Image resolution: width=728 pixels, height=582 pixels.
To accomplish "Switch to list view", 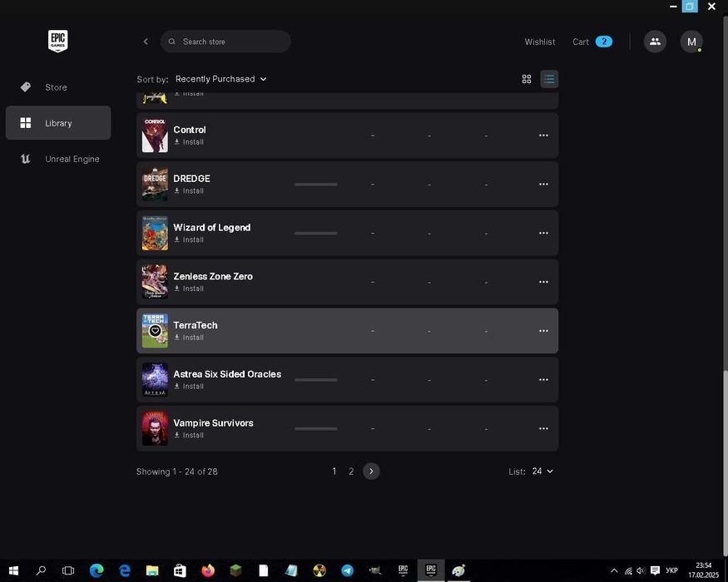I will (x=549, y=79).
